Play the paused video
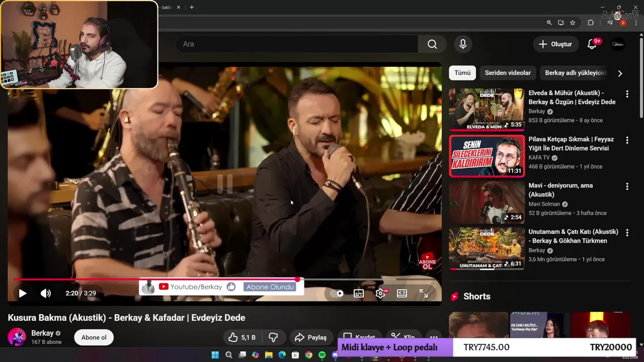Viewport: 644px width, 362px height. [22, 293]
